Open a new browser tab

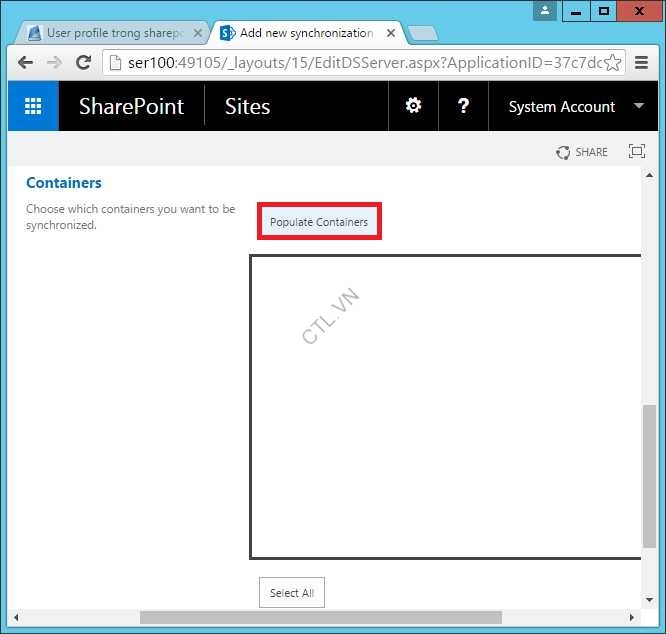422,33
